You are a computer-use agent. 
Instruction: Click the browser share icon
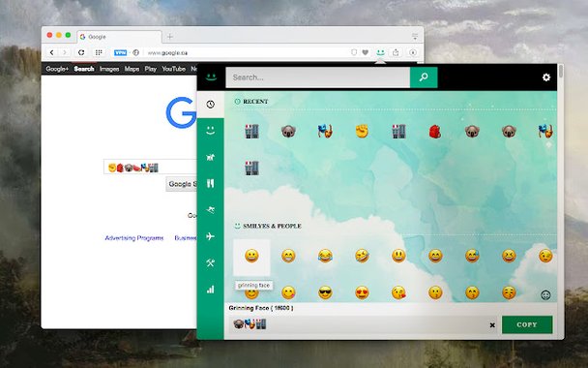pos(396,52)
